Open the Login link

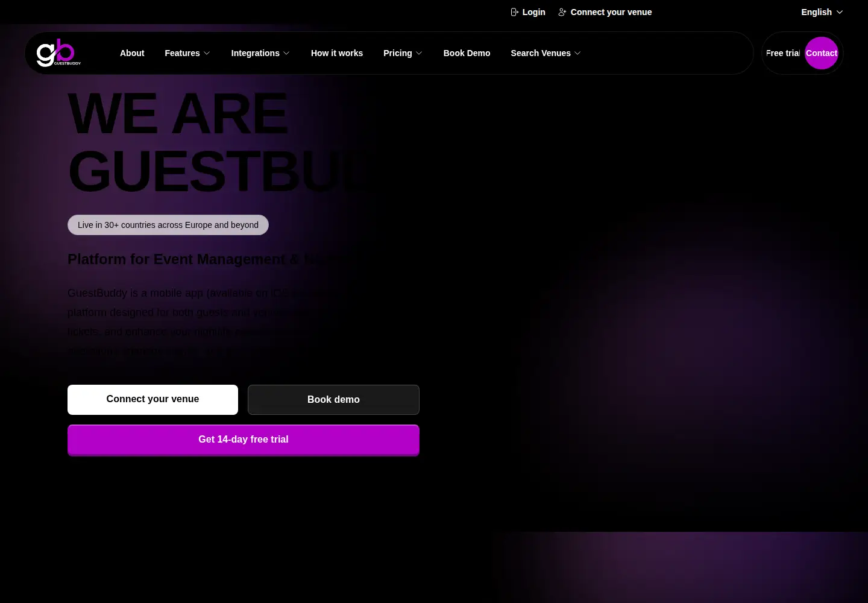(x=528, y=12)
